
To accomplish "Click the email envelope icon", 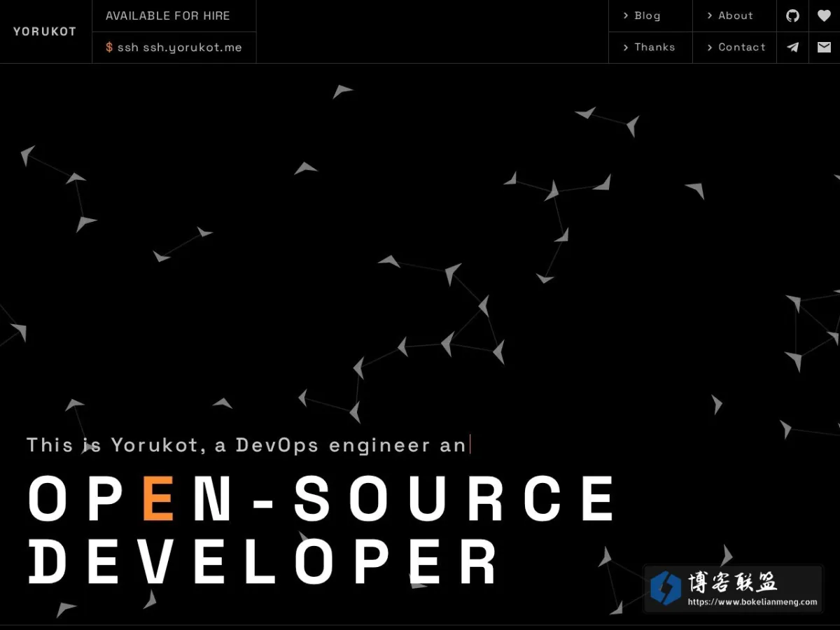I will 824,47.
